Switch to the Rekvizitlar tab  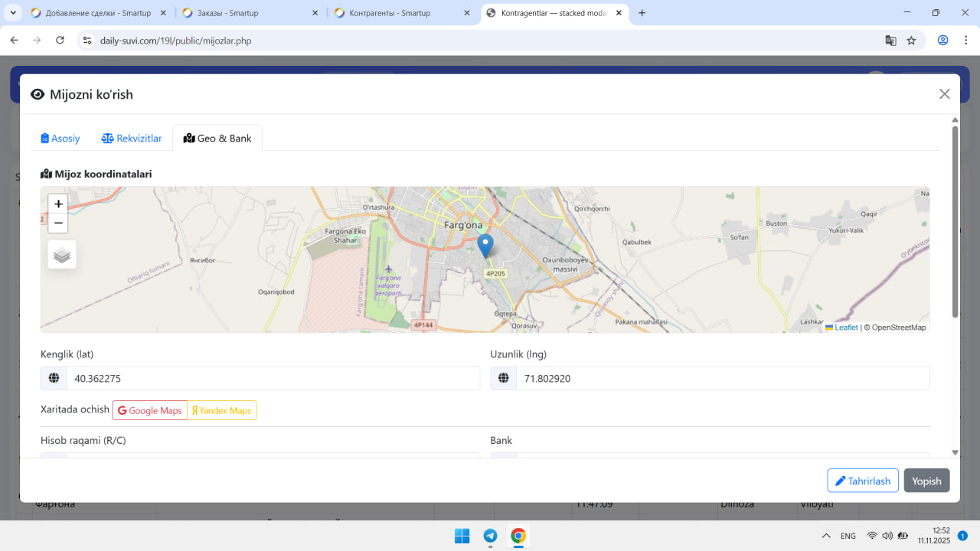tap(132, 139)
